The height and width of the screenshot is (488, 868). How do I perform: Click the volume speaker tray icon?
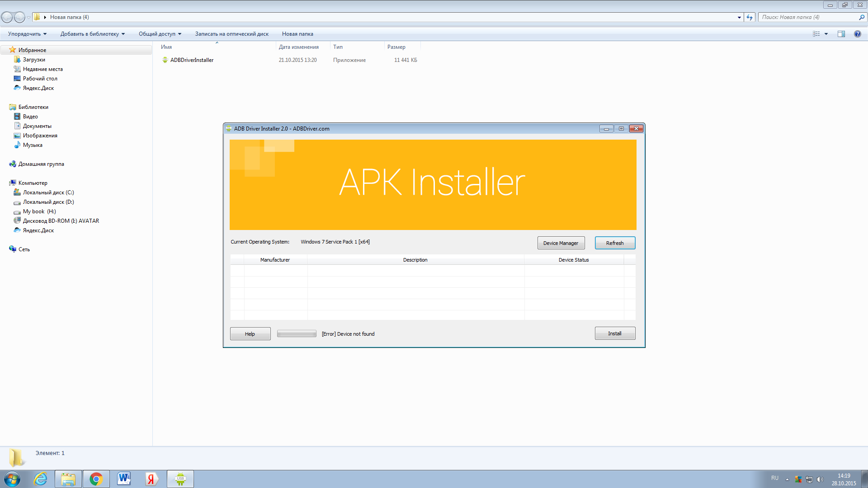pos(820,479)
